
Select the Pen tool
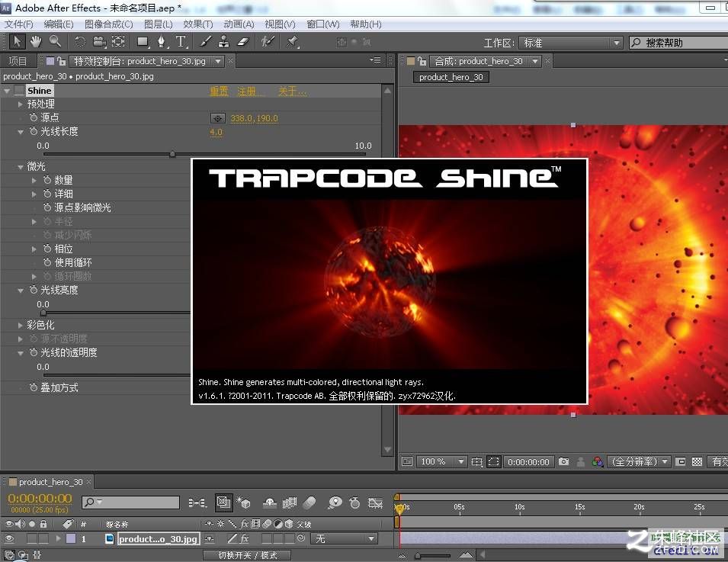point(161,42)
